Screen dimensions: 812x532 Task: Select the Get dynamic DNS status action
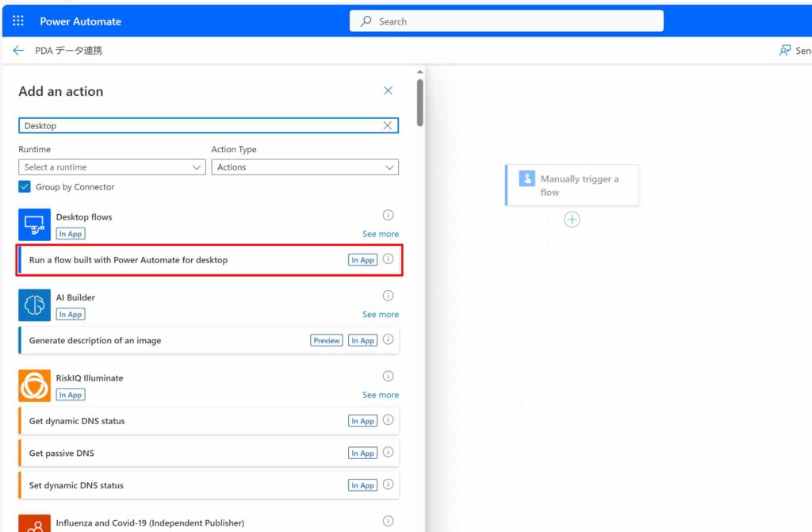(209, 421)
